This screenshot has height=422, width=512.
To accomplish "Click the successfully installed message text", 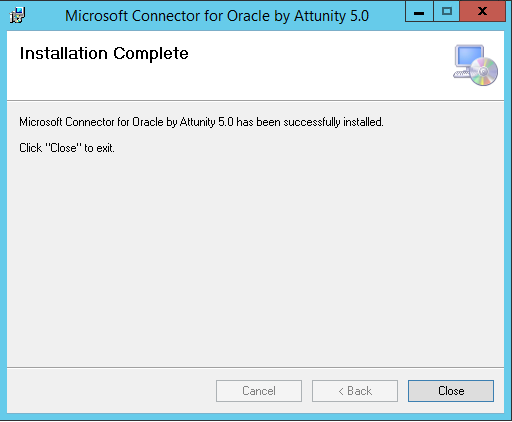I will click(x=201, y=122).
